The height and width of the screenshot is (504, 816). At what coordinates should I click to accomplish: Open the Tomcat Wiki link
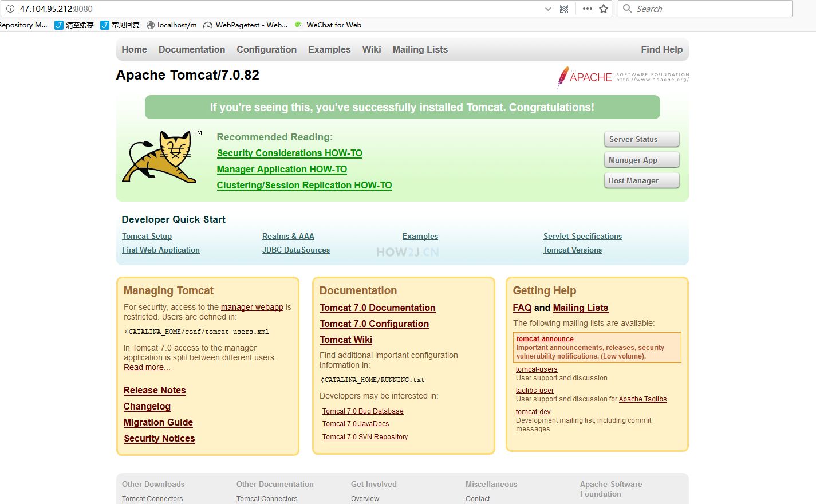(x=346, y=340)
